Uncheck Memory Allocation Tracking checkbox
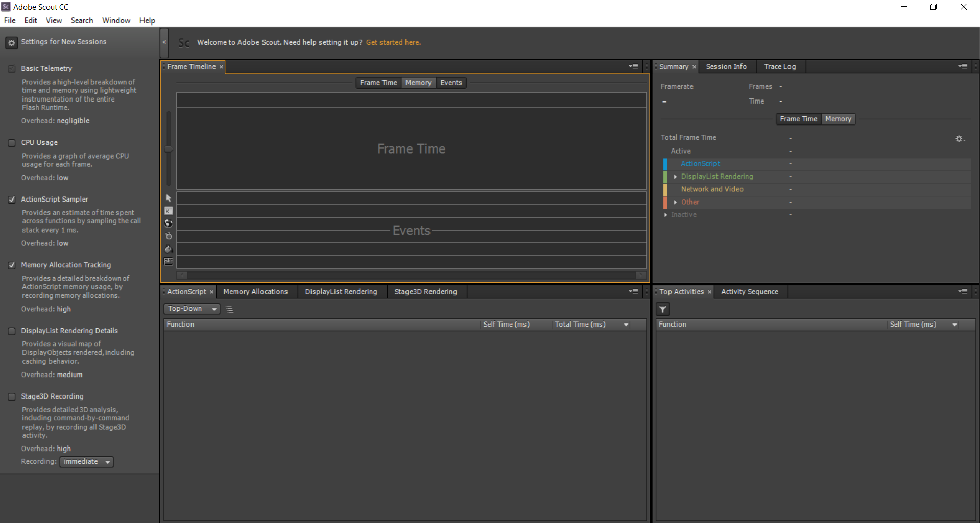 [x=12, y=265]
